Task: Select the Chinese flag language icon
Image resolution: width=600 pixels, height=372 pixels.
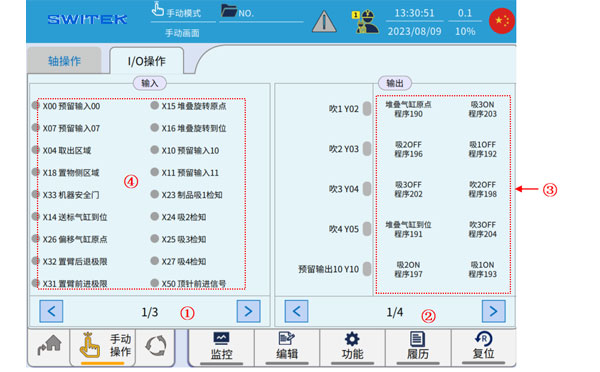Action: click(502, 21)
